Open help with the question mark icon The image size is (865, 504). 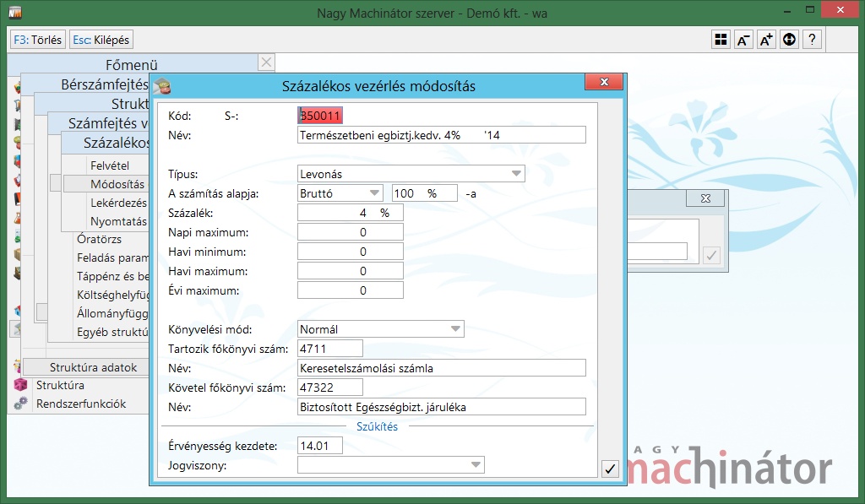coord(812,40)
